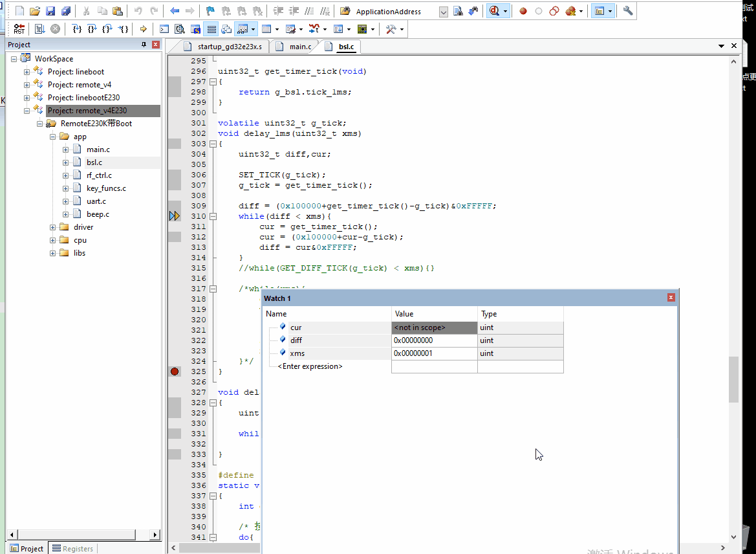Close the active editor tab
Viewport: 756px width, 554px height.
734,46
